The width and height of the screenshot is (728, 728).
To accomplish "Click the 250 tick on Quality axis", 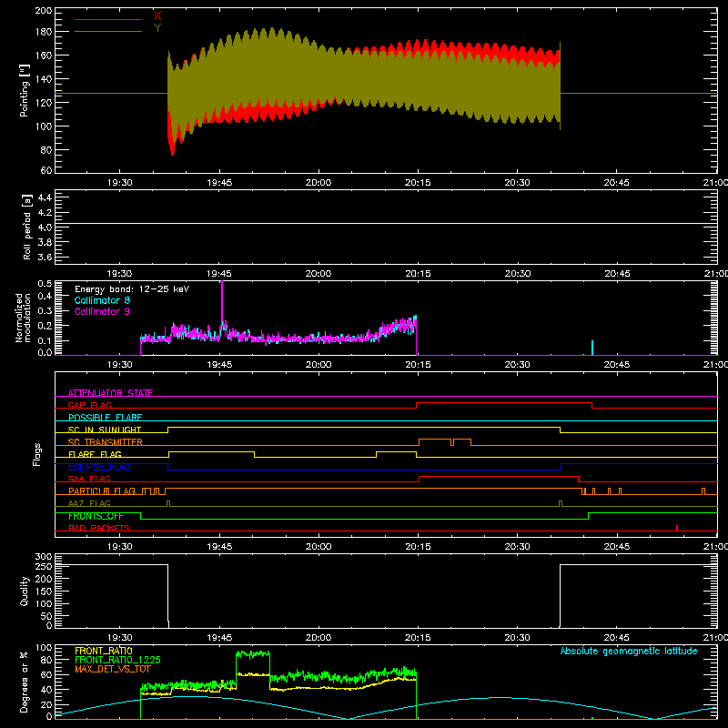I will point(44,566).
